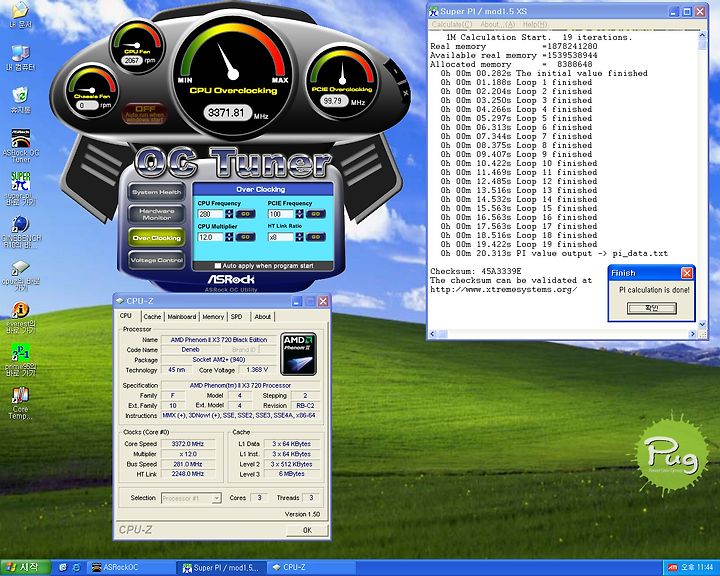Switch to the Mainboard tab in CPU-Z
Viewport: 720px width, 576px height.
point(181,316)
